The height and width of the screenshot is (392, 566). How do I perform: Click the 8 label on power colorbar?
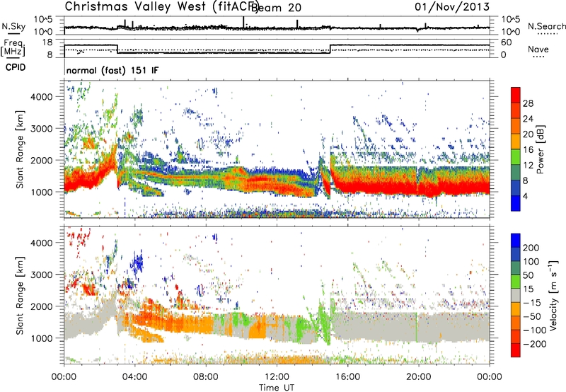coord(526,181)
